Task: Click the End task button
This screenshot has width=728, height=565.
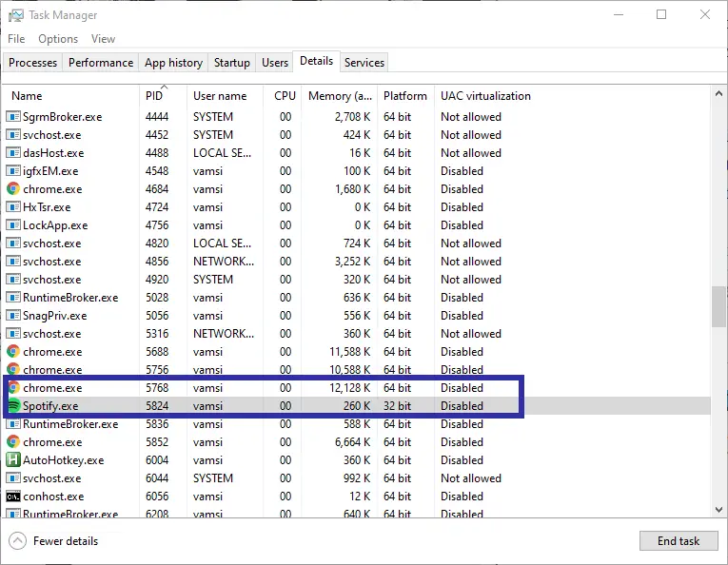Action: 679,541
